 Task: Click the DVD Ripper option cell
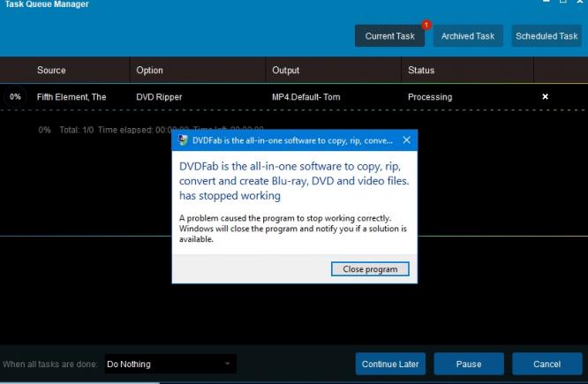[159, 97]
